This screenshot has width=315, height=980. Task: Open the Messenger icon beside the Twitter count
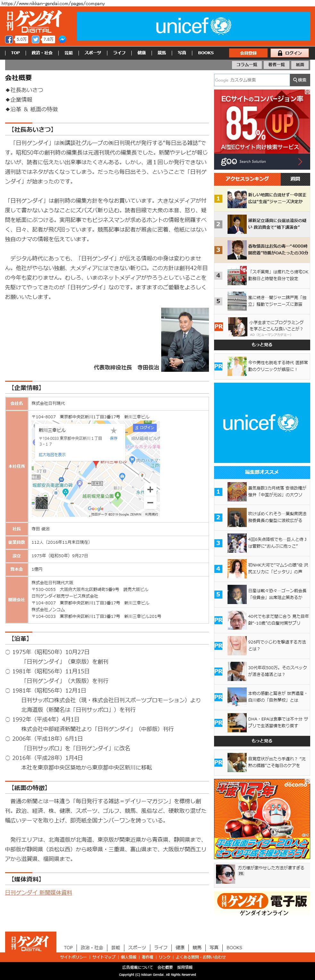[x=63, y=39]
